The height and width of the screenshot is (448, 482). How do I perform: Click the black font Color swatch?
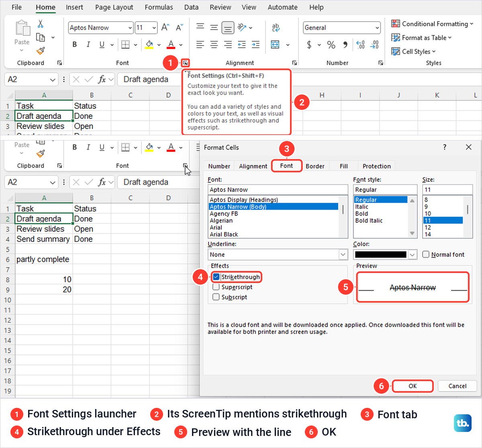pos(381,255)
